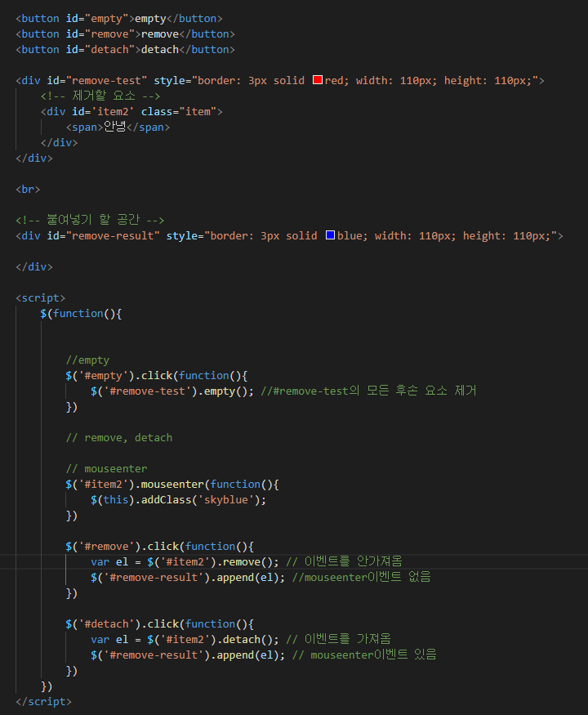The width and height of the screenshot is (588, 715).
Task: Click comment "이벤트를 안가져옴"
Action: click(354, 561)
